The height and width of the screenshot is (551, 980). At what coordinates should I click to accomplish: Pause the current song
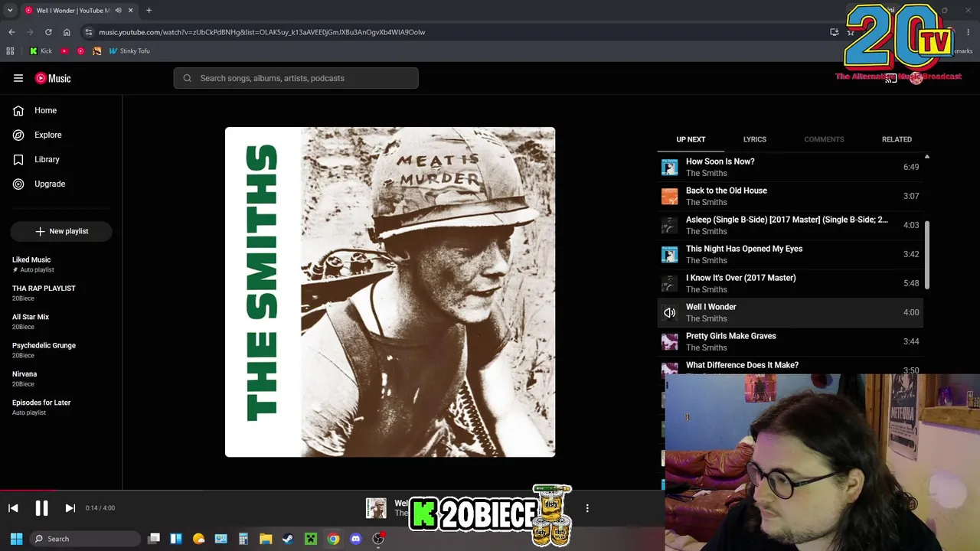(41, 508)
